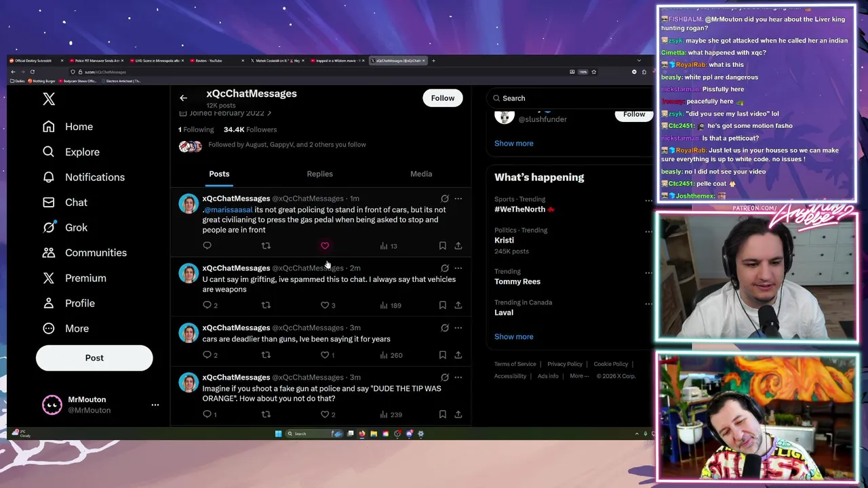Image resolution: width=868 pixels, height=488 pixels.
Task: Open more options on 'TIP WAS ORANGE' post
Action: point(458,378)
